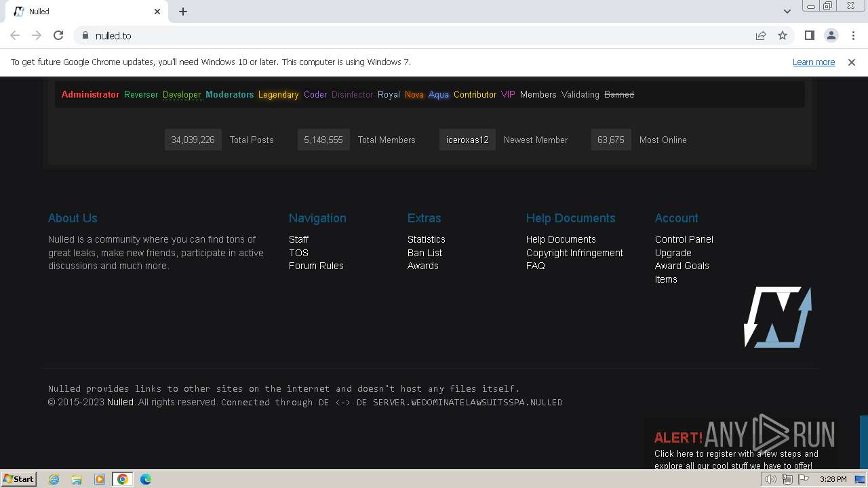Click the nulled.to address bar
The height and width of the screenshot is (488, 868).
tap(414, 35)
